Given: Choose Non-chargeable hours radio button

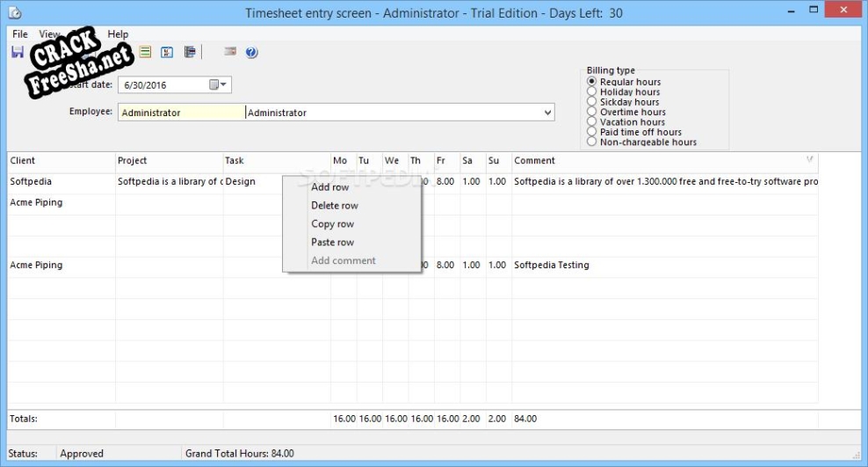Looking at the screenshot, I should [x=592, y=142].
